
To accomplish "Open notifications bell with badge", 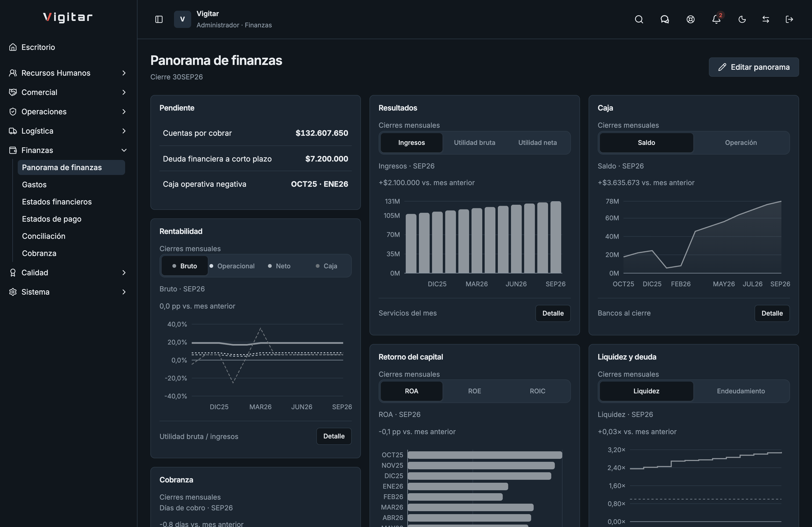I will 716,19.
